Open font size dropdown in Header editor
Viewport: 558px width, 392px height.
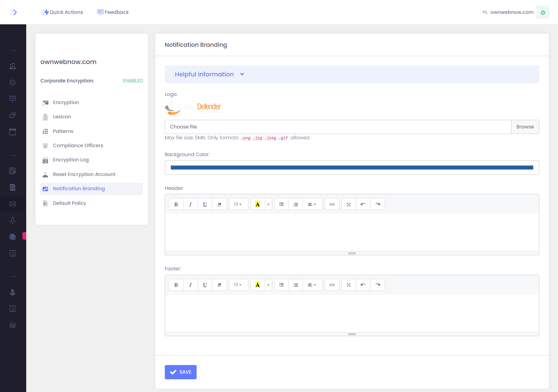coord(238,204)
